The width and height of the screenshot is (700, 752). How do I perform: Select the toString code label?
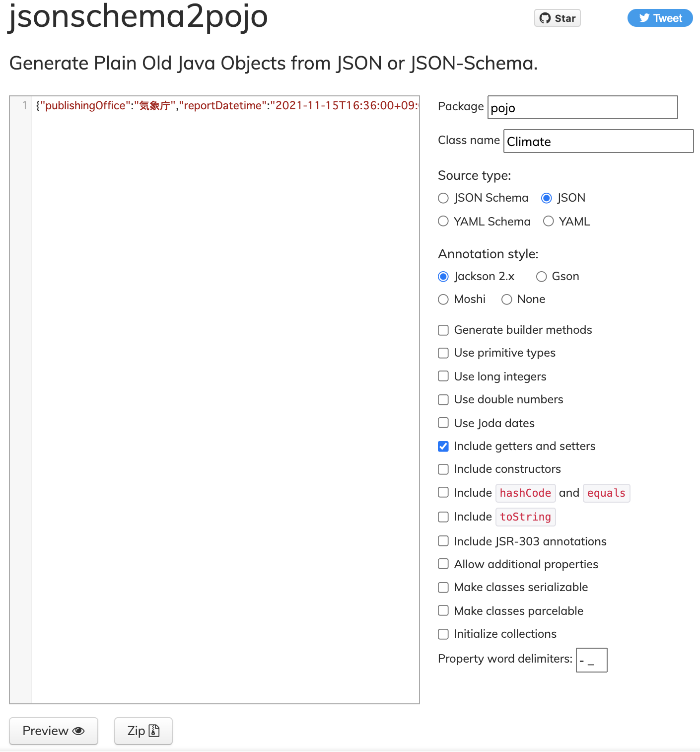coord(525,517)
